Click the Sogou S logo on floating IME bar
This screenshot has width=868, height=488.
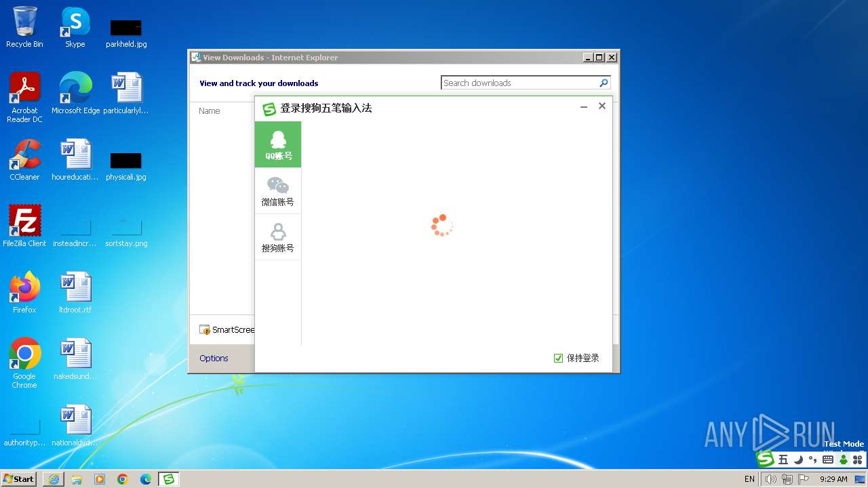(x=766, y=459)
